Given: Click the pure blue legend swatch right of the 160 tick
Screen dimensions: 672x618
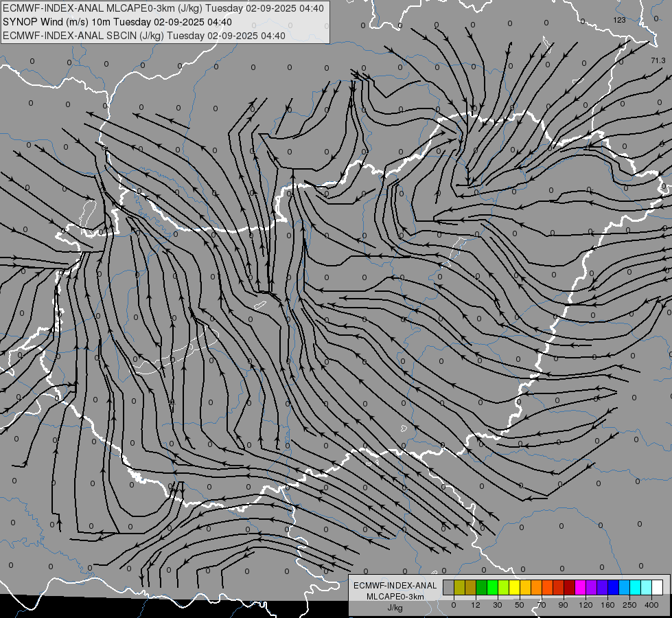Looking at the screenshot, I should (x=614, y=587).
